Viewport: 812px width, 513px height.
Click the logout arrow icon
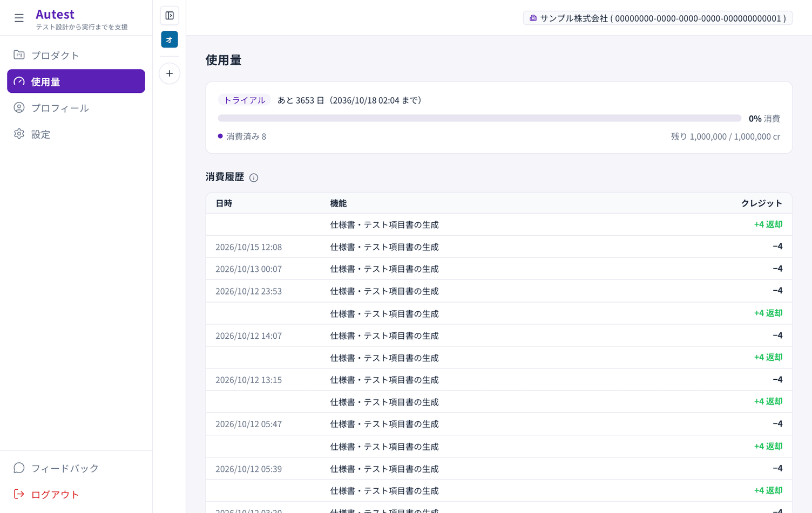point(19,494)
